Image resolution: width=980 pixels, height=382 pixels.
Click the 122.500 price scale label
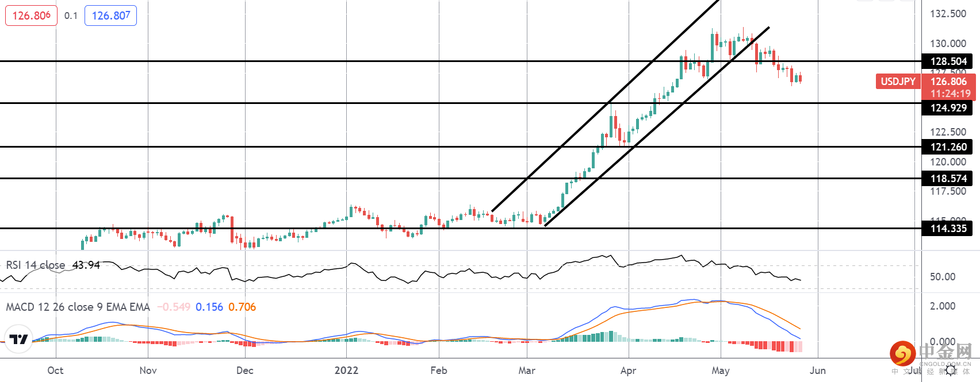coord(948,132)
